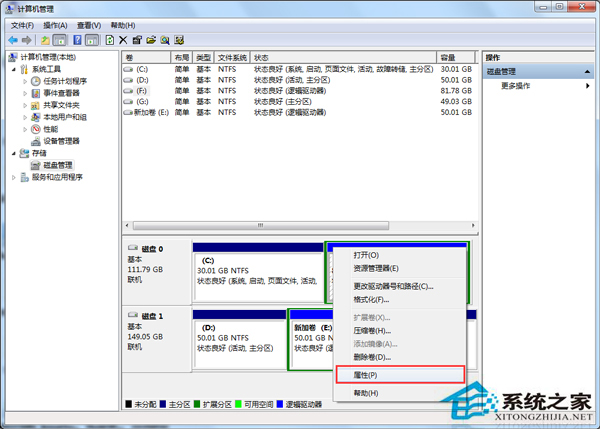Click the 本地用户和组 users icon
This screenshot has width=600, height=429.
click(36, 117)
